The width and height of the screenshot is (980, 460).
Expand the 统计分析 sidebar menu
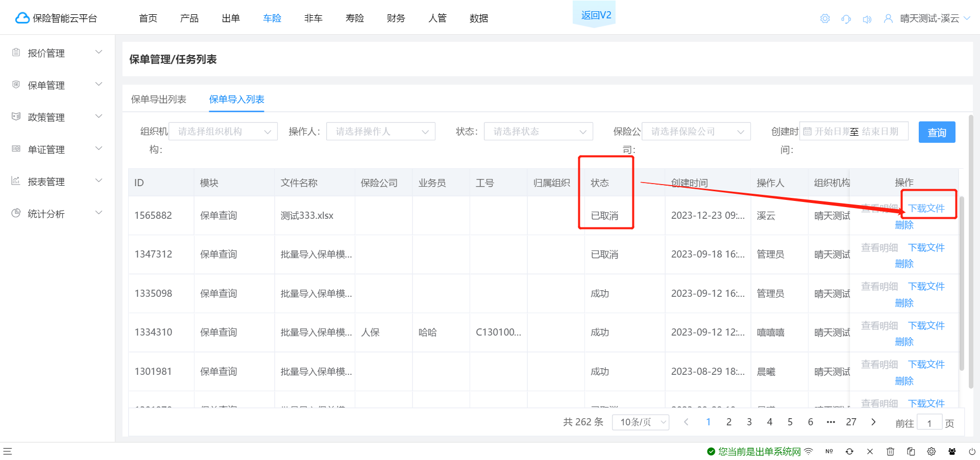coord(99,213)
